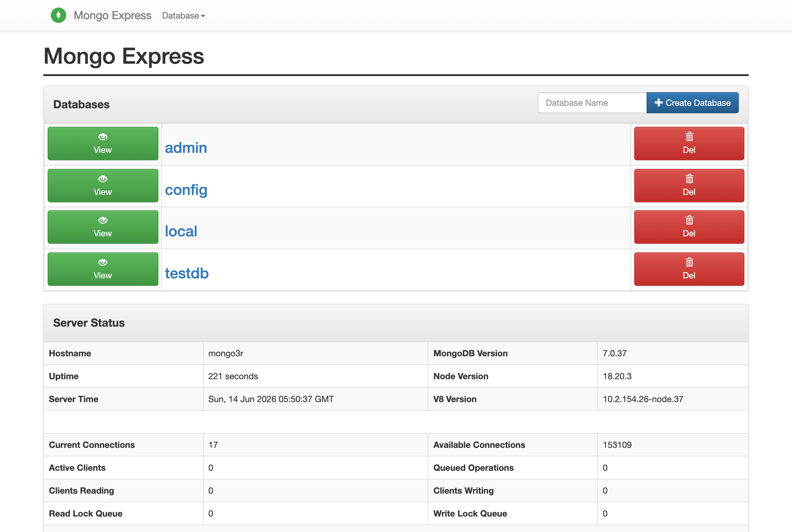Select Node Version value 18.20.3
Screen dimensions: 792x532
[x=617, y=376]
